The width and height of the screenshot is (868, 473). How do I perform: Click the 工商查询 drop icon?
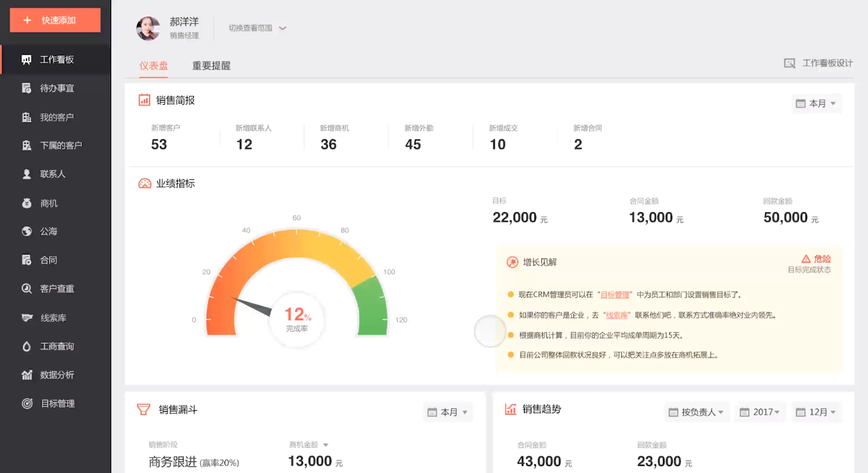27,346
